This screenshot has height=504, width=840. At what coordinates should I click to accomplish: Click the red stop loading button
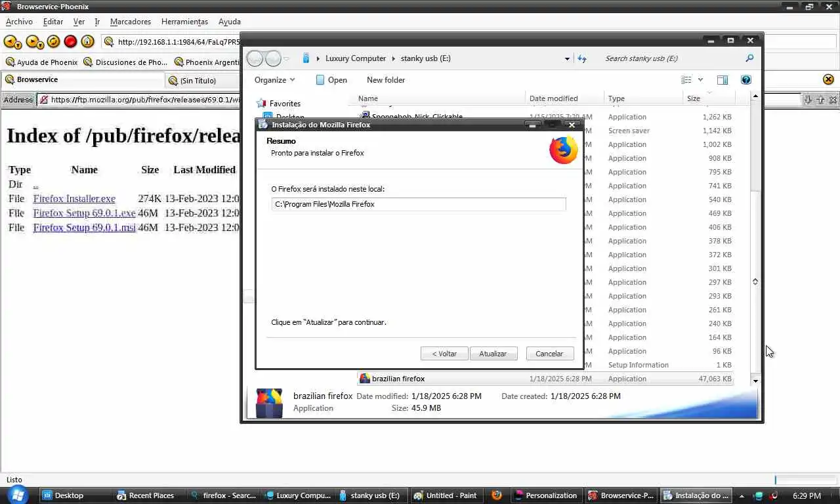[x=71, y=41]
